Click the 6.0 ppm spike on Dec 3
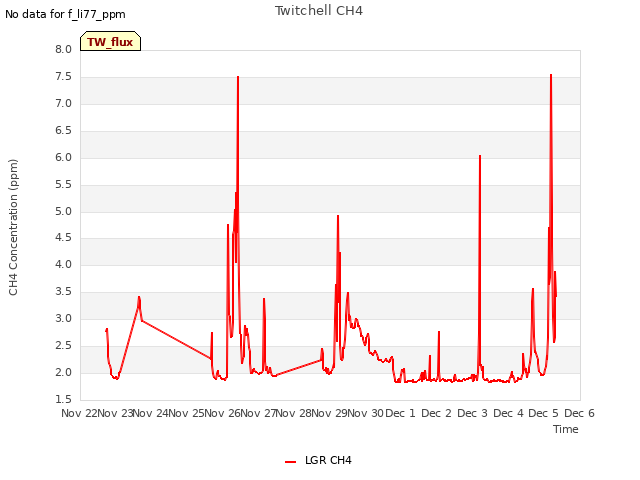 [x=480, y=156]
